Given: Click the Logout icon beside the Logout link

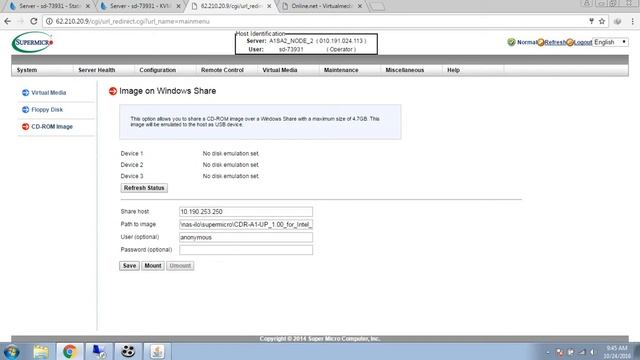Looking at the screenshot, I should pos(570,42).
